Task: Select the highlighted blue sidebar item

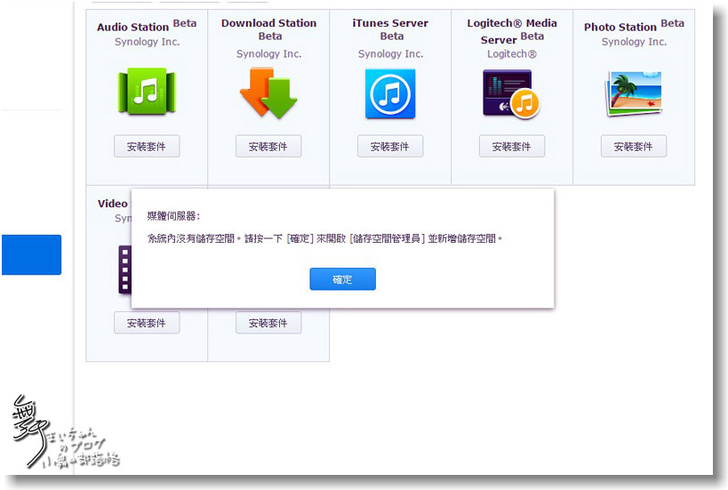Action: pos(31,255)
